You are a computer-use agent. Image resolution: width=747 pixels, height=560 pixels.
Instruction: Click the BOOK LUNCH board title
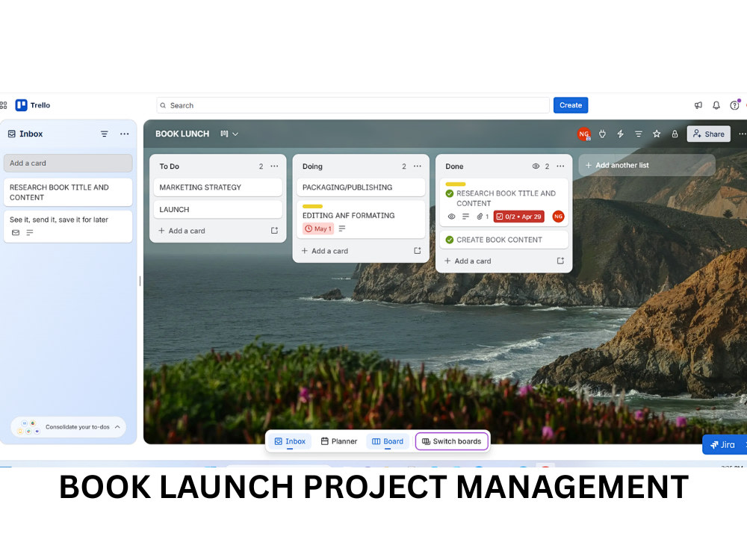point(182,134)
